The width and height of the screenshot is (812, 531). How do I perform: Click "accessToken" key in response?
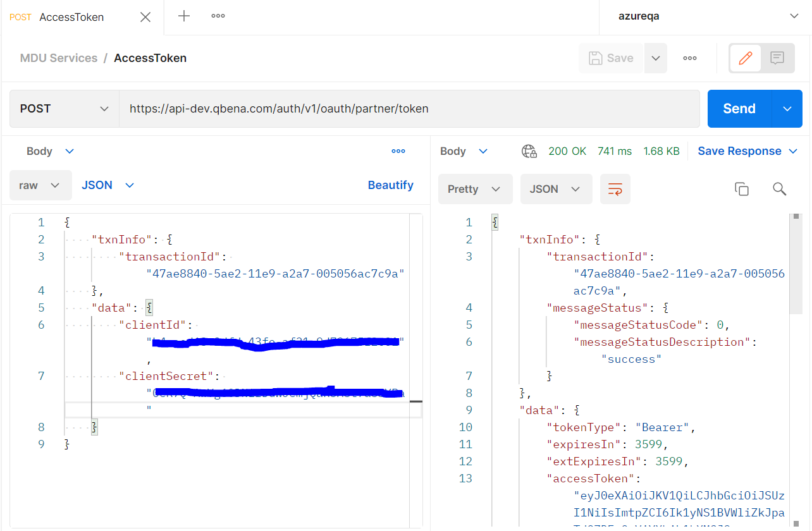590,479
